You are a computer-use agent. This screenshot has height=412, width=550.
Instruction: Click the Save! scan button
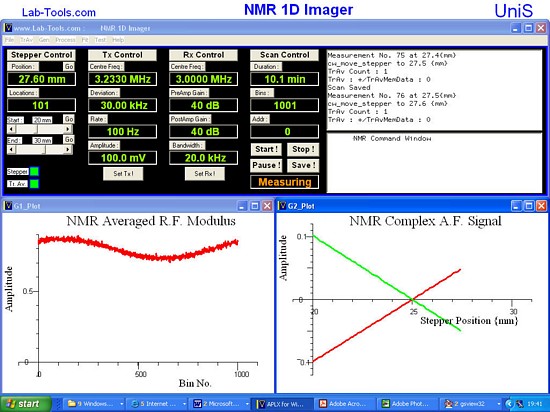[x=303, y=165]
